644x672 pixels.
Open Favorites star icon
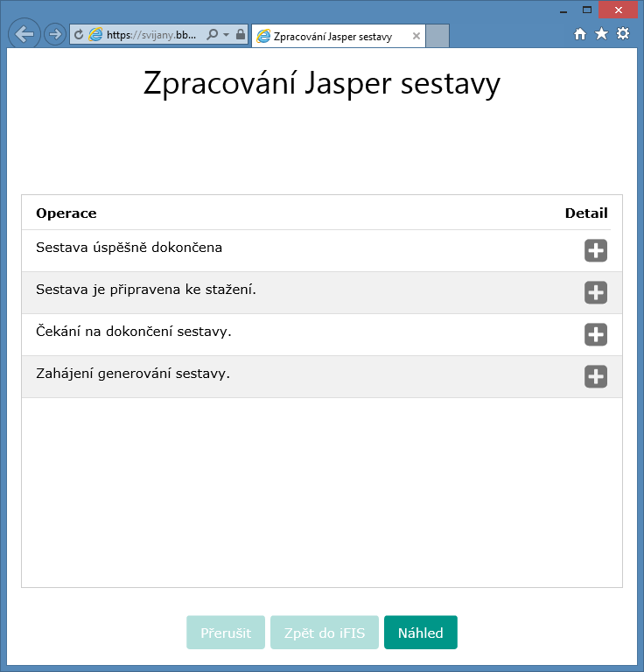[x=602, y=33]
